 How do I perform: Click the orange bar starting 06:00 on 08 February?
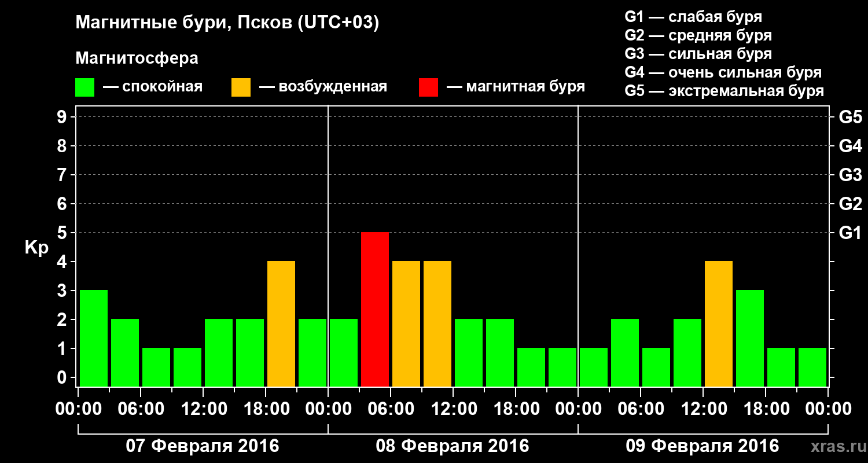pos(406,324)
